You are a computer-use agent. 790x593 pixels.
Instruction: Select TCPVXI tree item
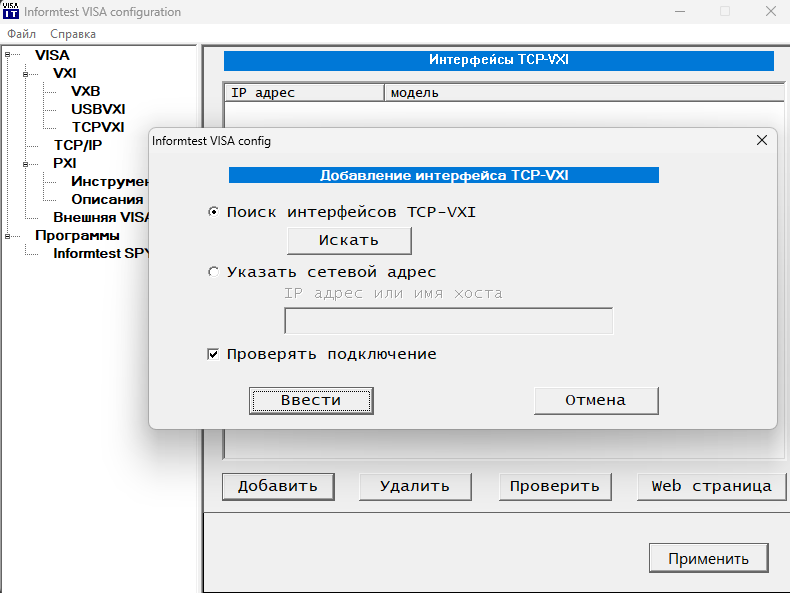(x=98, y=127)
